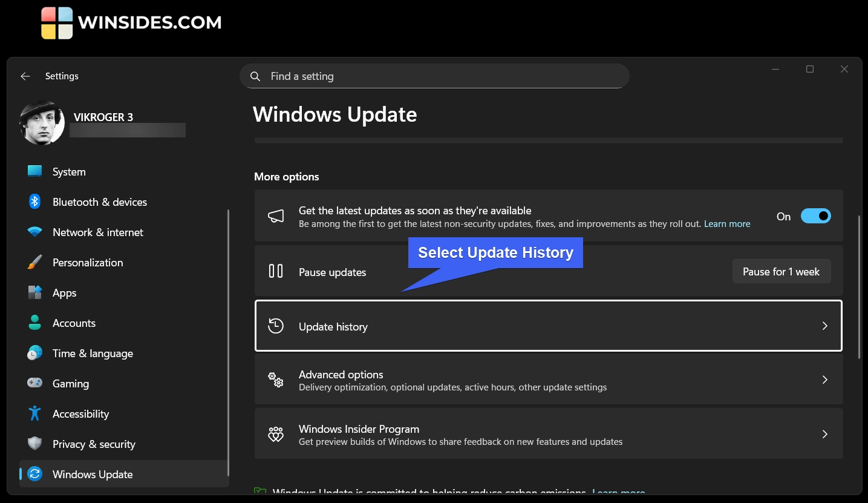Open Time & language settings

(x=93, y=353)
